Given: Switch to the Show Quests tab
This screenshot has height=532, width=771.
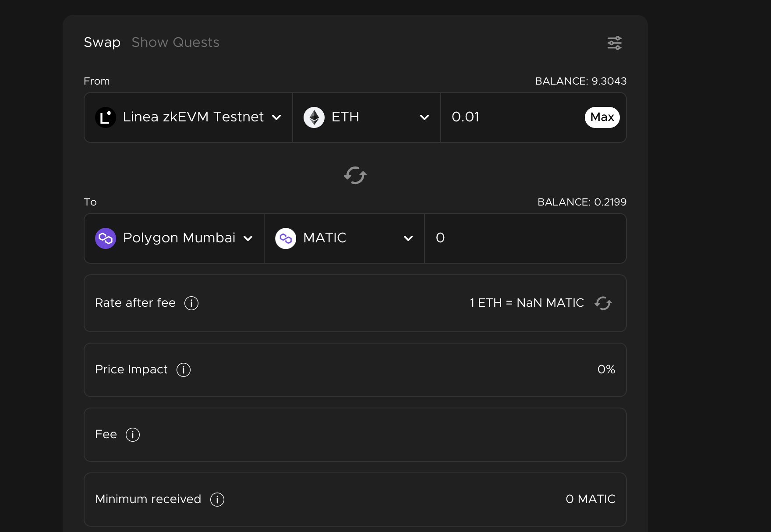Looking at the screenshot, I should pos(175,43).
